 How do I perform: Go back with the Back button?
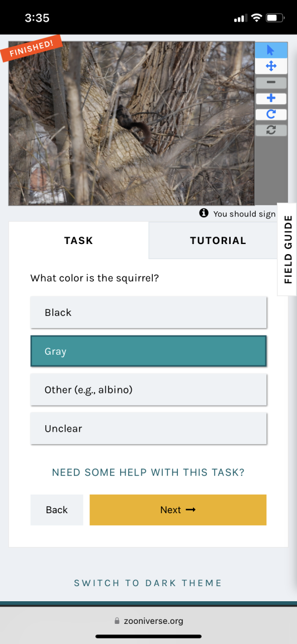pos(57,510)
